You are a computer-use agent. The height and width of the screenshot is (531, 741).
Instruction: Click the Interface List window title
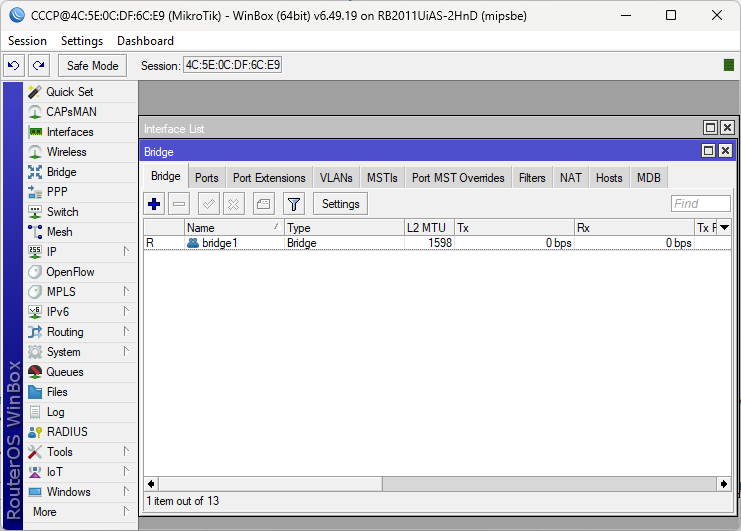(174, 129)
